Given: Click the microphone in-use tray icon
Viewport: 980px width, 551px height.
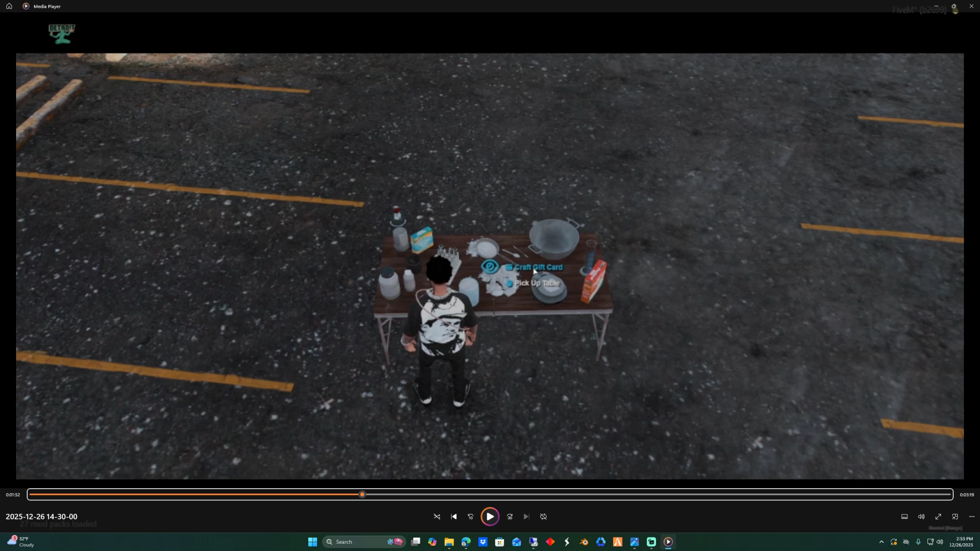Looking at the screenshot, I should [x=918, y=542].
